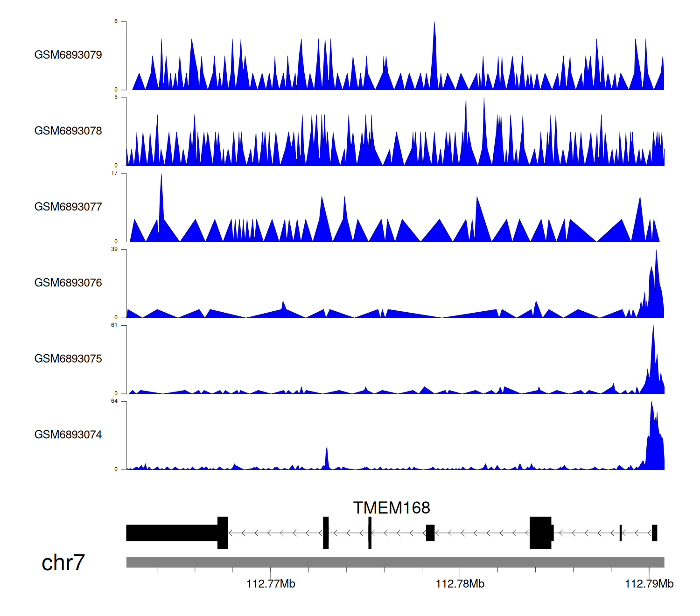
Task: Click the GSM6893077 track name
Action: [x=68, y=207]
